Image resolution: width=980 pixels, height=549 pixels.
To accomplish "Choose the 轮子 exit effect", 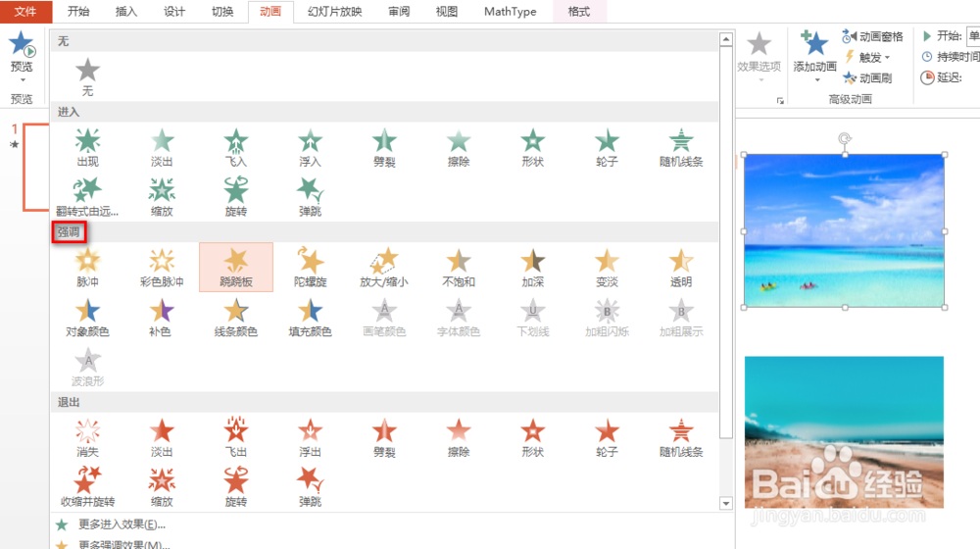I will [x=607, y=437].
